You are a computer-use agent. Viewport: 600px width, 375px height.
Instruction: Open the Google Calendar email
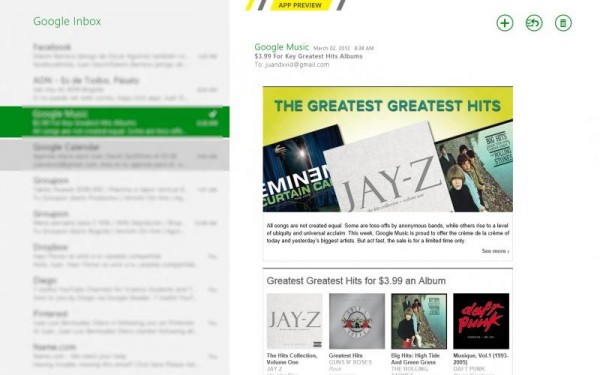tap(115, 155)
